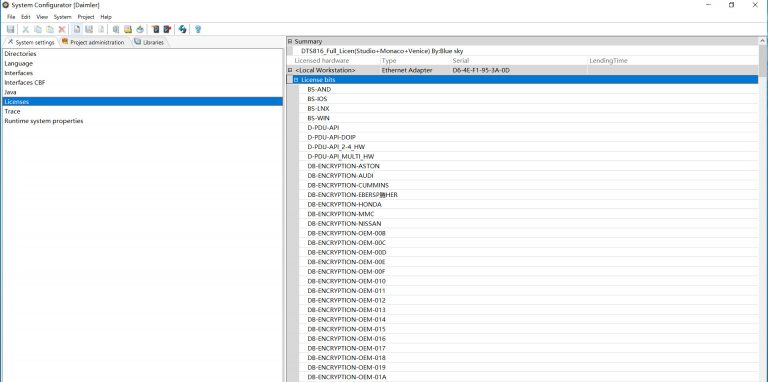The image size is (768, 382).
Task: Click the Type column header
Action: (415, 61)
